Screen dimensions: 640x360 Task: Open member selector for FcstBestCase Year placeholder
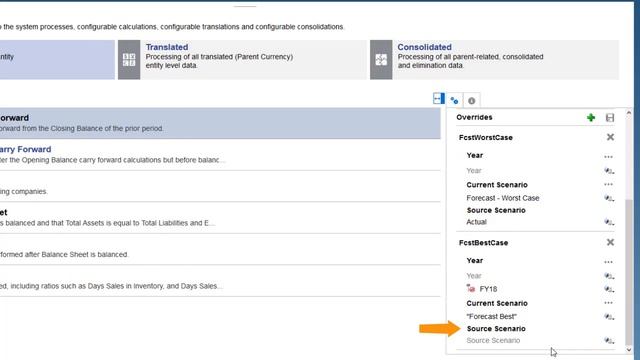tap(609, 276)
